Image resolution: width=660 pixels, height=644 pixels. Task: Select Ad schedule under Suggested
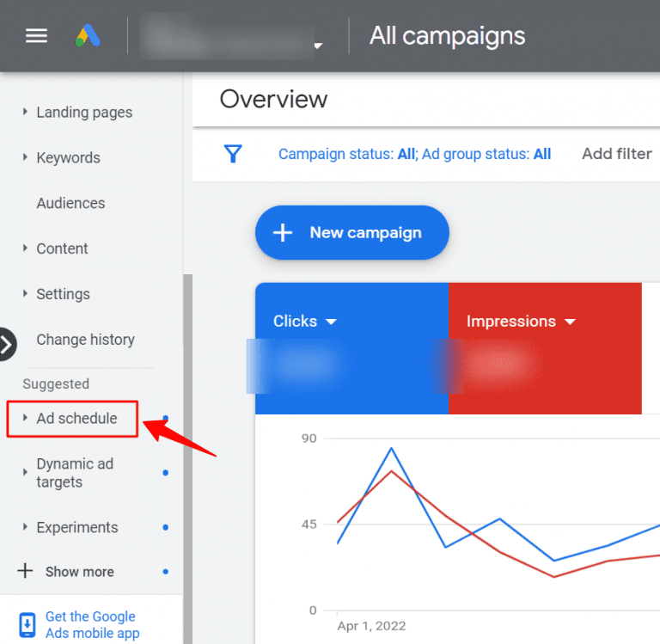(x=76, y=419)
